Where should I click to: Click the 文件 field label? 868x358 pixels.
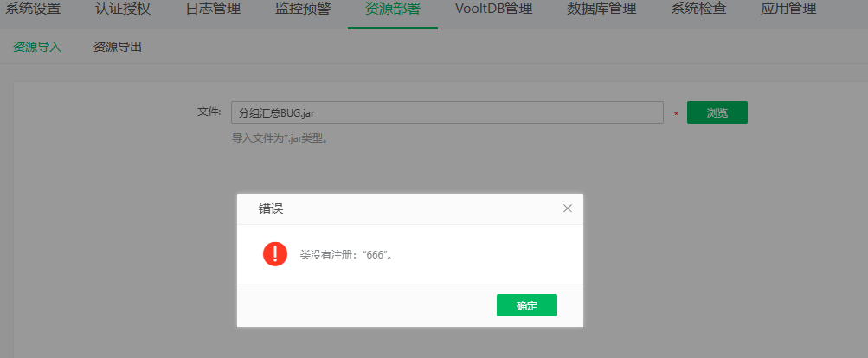coord(209,112)
